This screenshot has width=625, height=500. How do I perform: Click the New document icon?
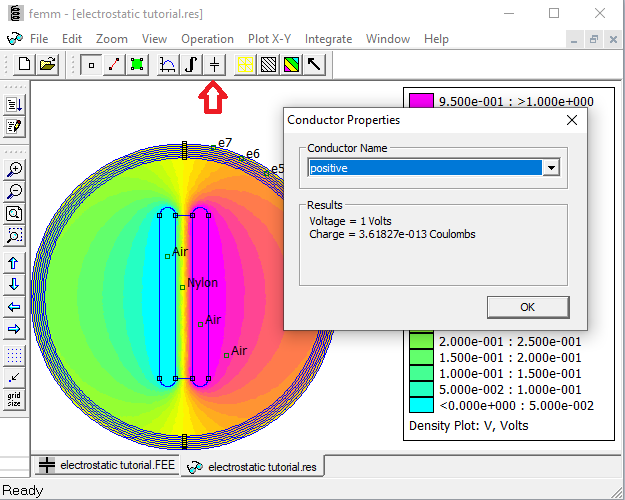(23, 64)
